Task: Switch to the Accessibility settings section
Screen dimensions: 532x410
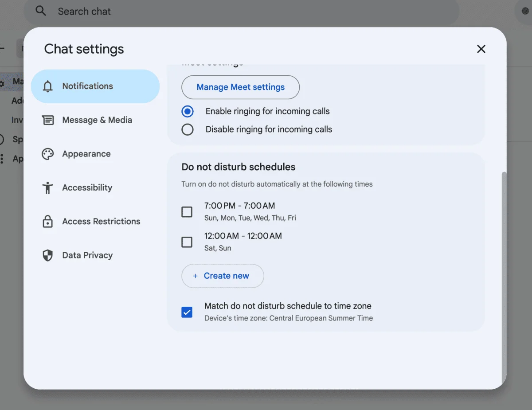Action: click(x=87, y=187)
